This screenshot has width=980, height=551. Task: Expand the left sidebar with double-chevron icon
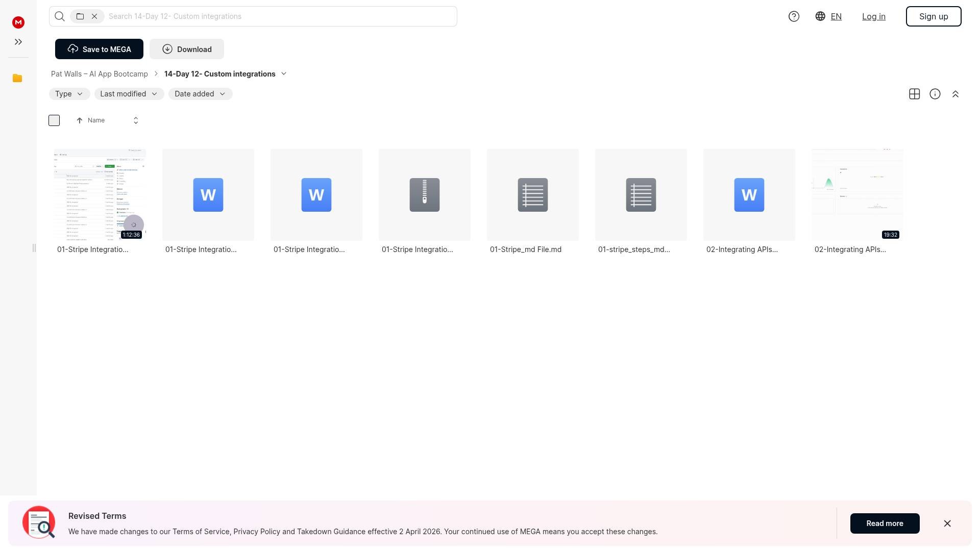tap(18, 42)
